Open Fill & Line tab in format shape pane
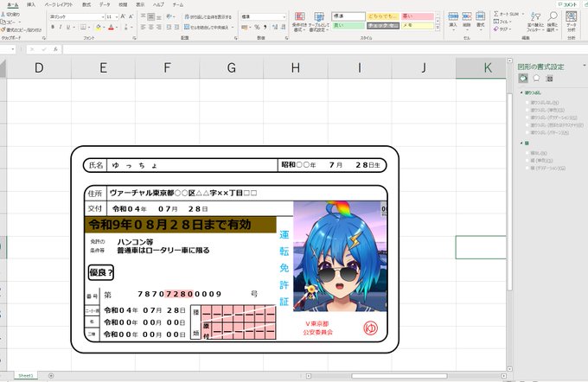Image resolution: width=588 pixels, height=382 pixels. [523, 78]
